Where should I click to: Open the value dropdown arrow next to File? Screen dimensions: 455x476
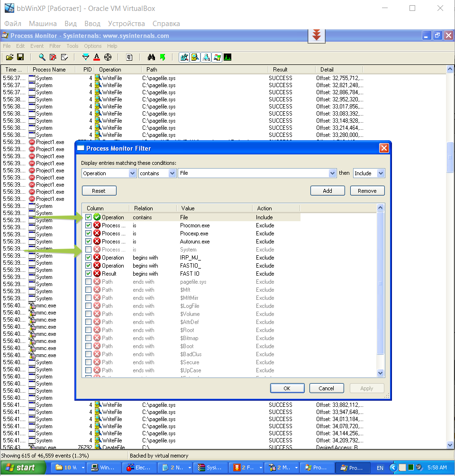pyautogui.click(x=332, y=173)
